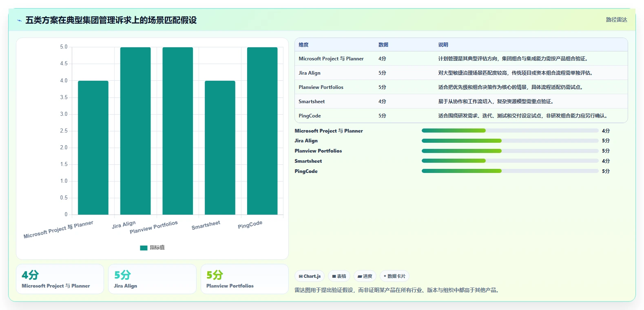Screen dimensions: 644x310
Task: Click the Jira Align 5分 stat card
Action: pos(152,279)
